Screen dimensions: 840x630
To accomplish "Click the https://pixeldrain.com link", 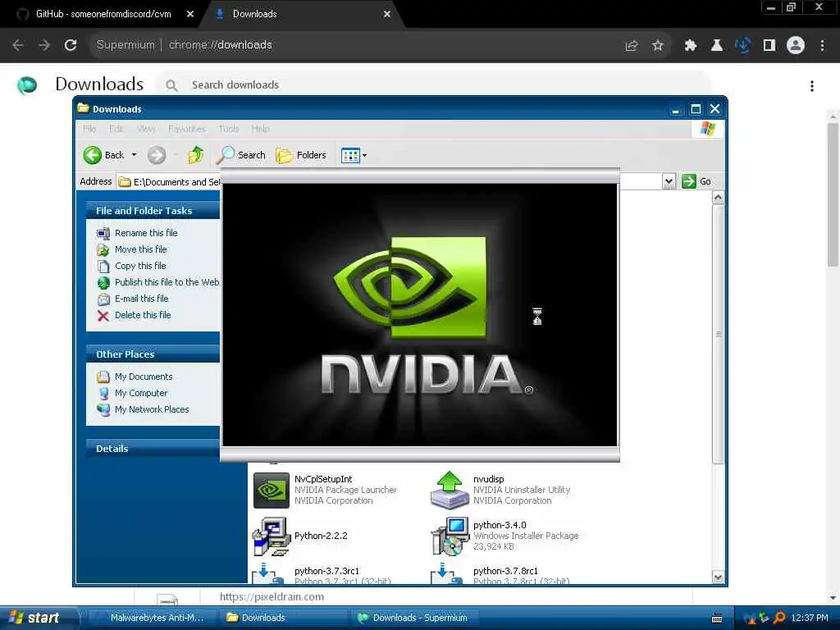I will pos(272,597).
